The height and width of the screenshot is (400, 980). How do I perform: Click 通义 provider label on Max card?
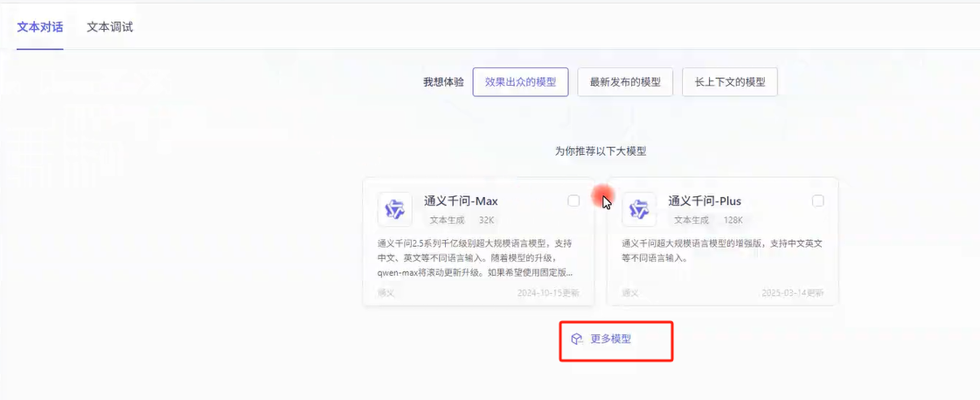point(386,292)
